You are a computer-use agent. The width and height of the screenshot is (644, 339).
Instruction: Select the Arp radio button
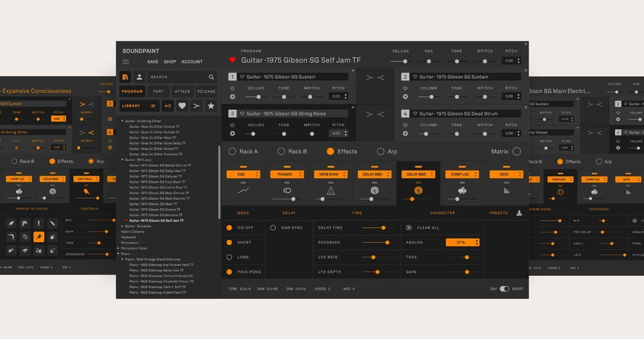pyautogui.click(x=381, y=152)
